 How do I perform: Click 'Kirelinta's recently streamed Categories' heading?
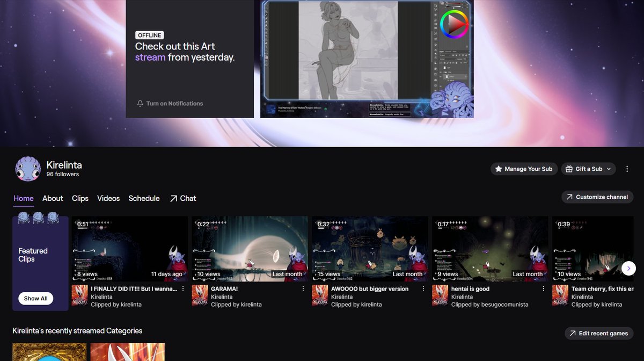pyautogui.click(x=77, y=331)
